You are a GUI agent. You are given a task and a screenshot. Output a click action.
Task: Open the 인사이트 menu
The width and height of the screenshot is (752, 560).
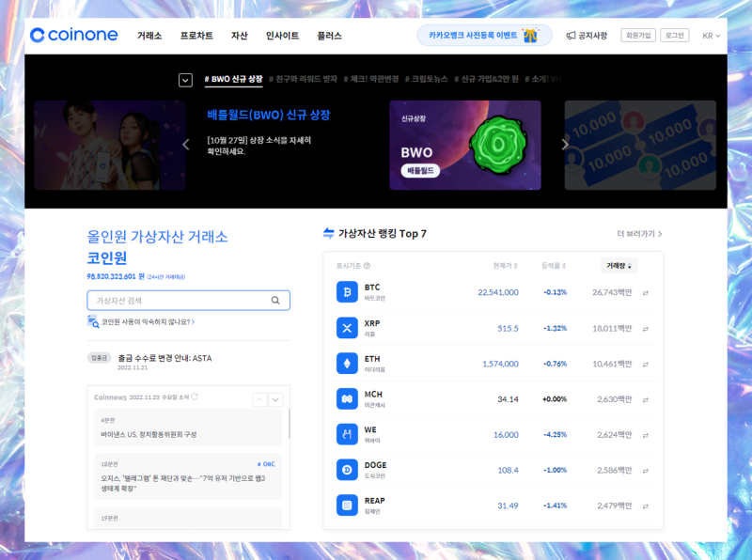[283, 36]
